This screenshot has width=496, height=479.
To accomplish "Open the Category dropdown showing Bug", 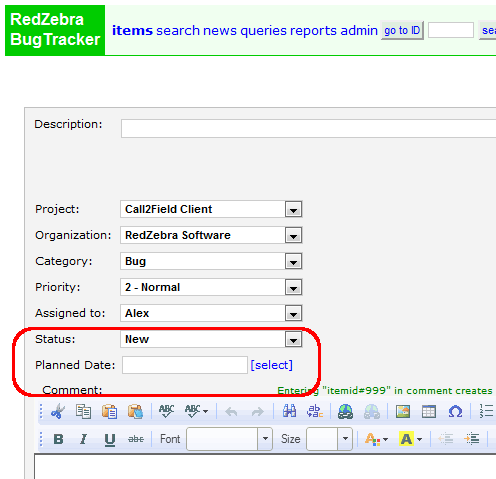I will [x=211, y=261].
